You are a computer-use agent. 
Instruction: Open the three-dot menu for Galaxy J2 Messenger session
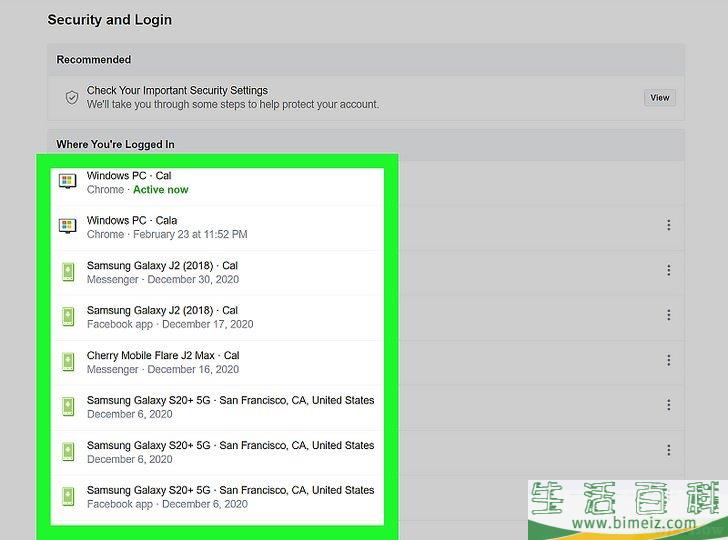click(669, 270)
